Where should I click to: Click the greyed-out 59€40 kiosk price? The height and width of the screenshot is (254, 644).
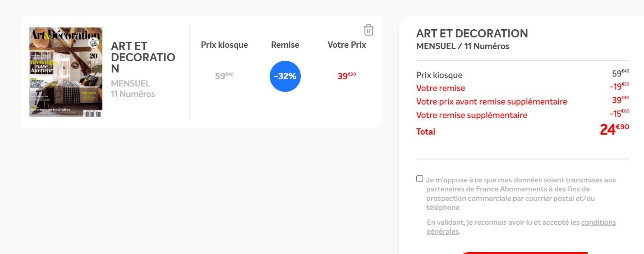coord(224,76)
